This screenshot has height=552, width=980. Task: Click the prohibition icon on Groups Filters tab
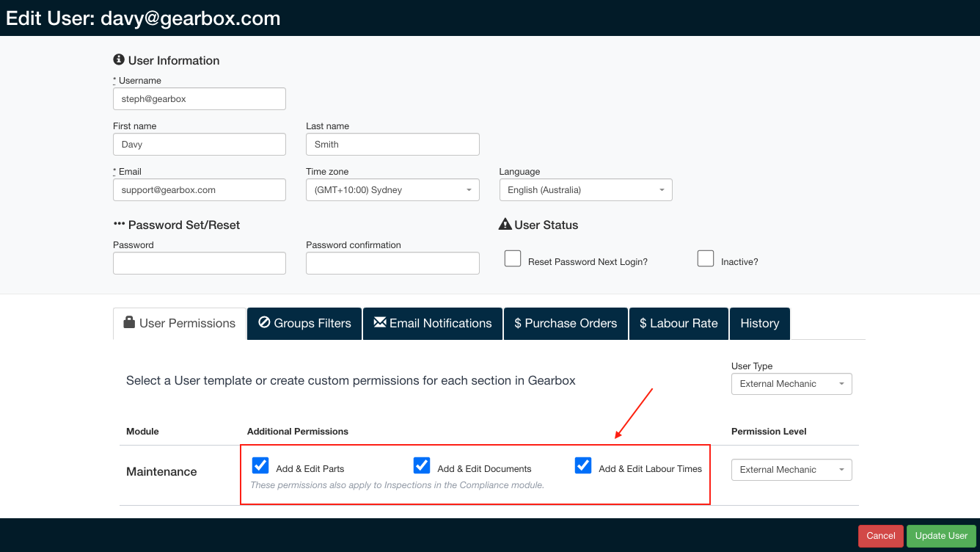pos(264,323)
